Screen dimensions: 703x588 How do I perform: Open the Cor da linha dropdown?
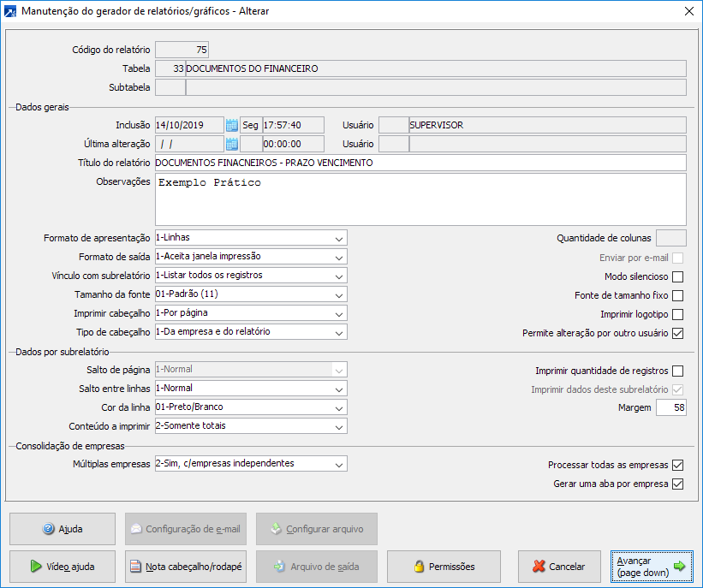(x=339, y=407)
